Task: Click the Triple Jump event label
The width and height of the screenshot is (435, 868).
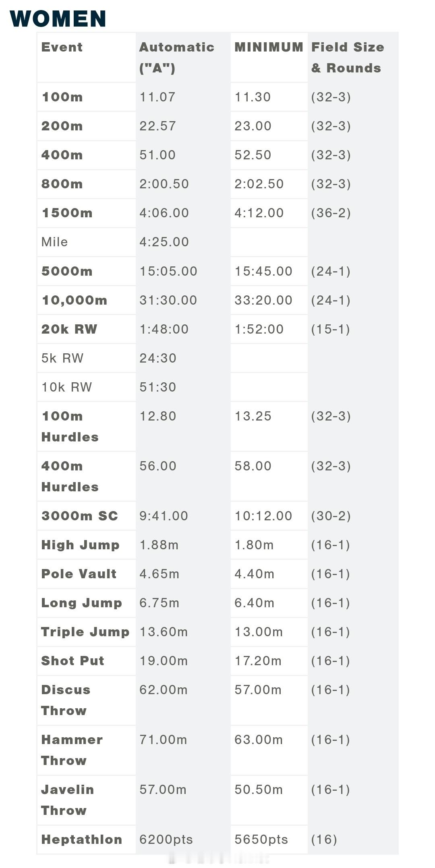Action: point(85,632)
